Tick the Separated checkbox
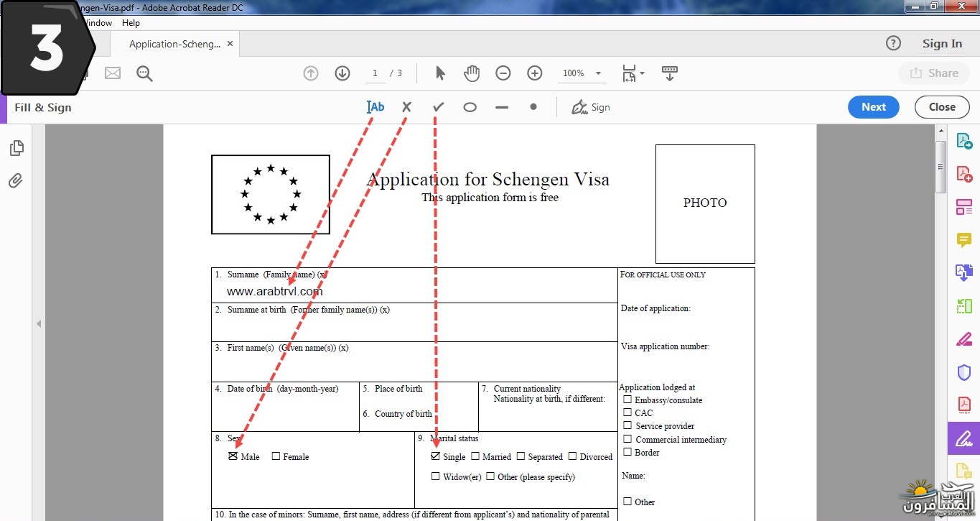The width and height of the screenshot is (980, 521). [521, 456]
